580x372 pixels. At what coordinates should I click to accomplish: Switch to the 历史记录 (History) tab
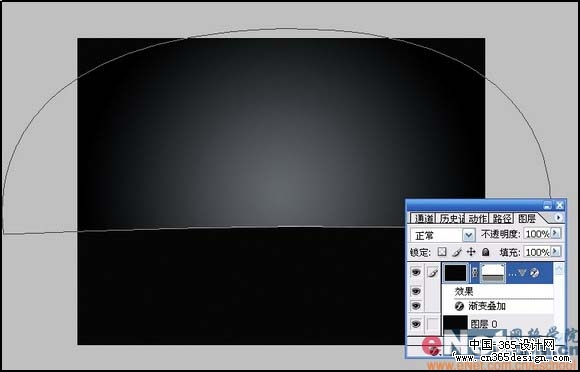pyautogui.click(x=451, y=219)
